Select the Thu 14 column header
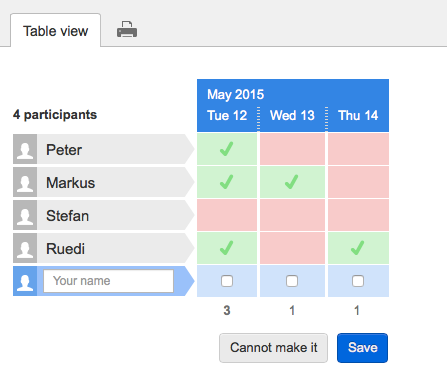Image resolution: width=447 pixels, height=392 pixels. [358, 116]
